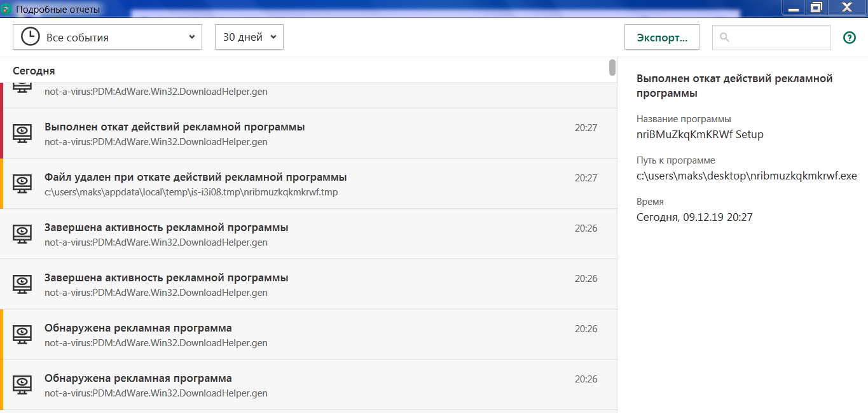Open the "Все события" event filter dropdown

click(x=107, y=38)
